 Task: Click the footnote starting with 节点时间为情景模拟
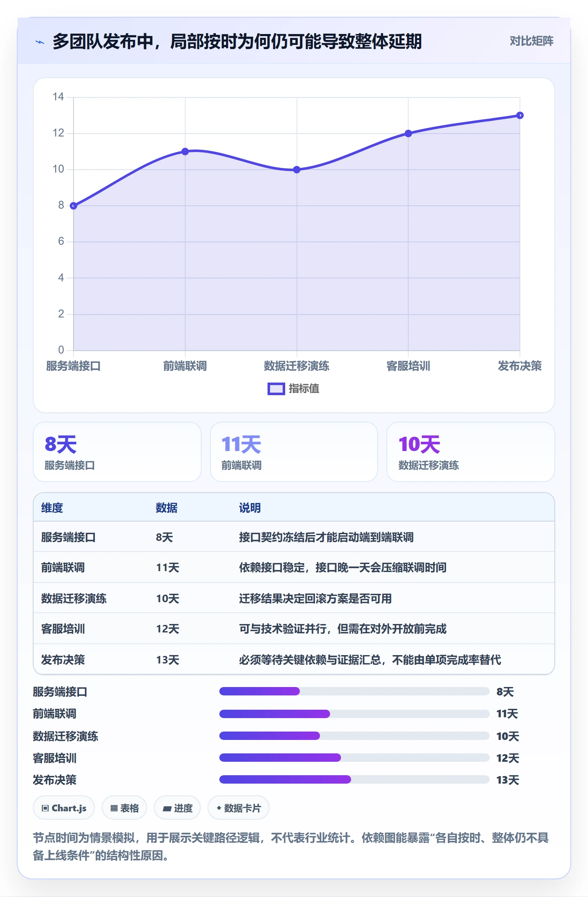click(x=291, y=847)
